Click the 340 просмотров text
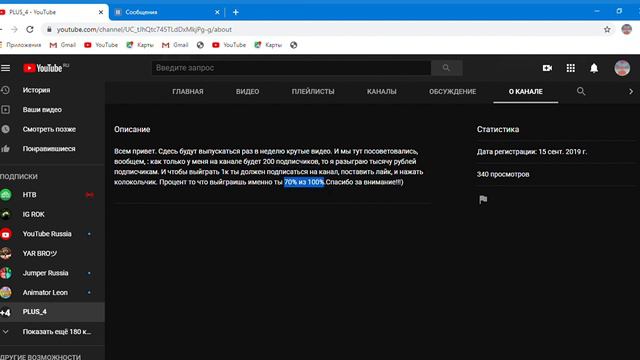This screenshot has width=640, height=360. (x=503, y=174)
